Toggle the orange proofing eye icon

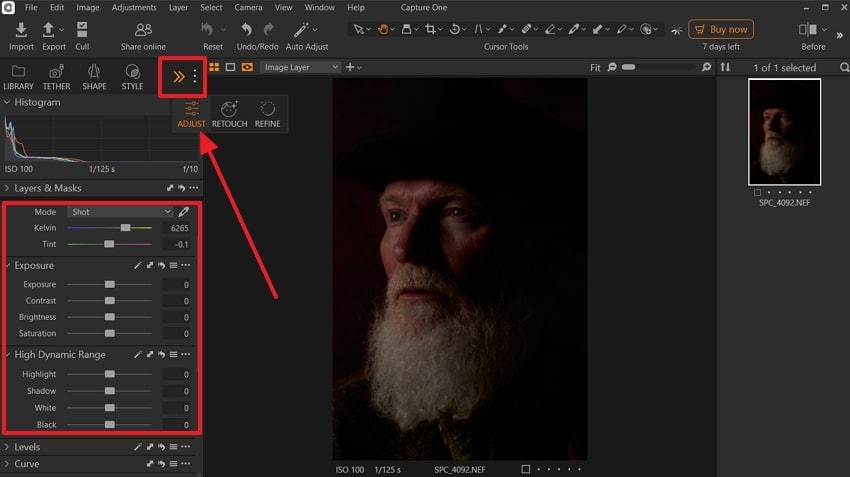[247, 67]
